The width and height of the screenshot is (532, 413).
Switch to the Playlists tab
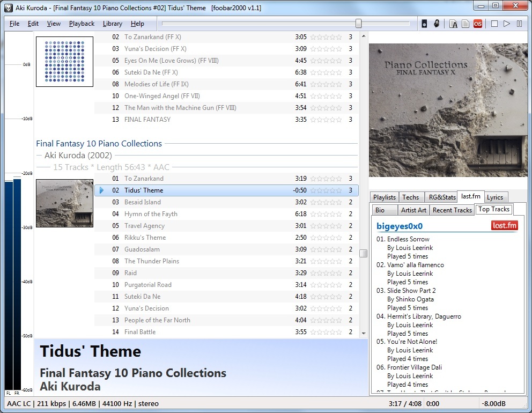385,197
